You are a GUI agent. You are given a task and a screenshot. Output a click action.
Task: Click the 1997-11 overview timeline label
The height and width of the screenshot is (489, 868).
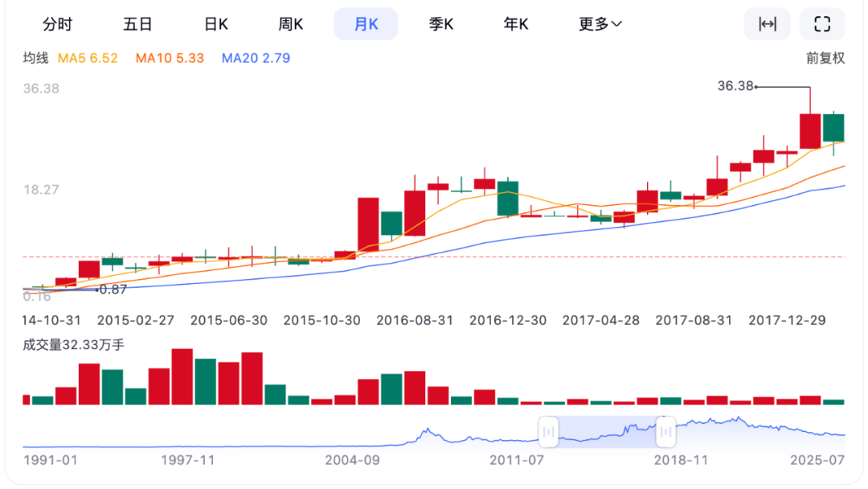coord(187,460)
